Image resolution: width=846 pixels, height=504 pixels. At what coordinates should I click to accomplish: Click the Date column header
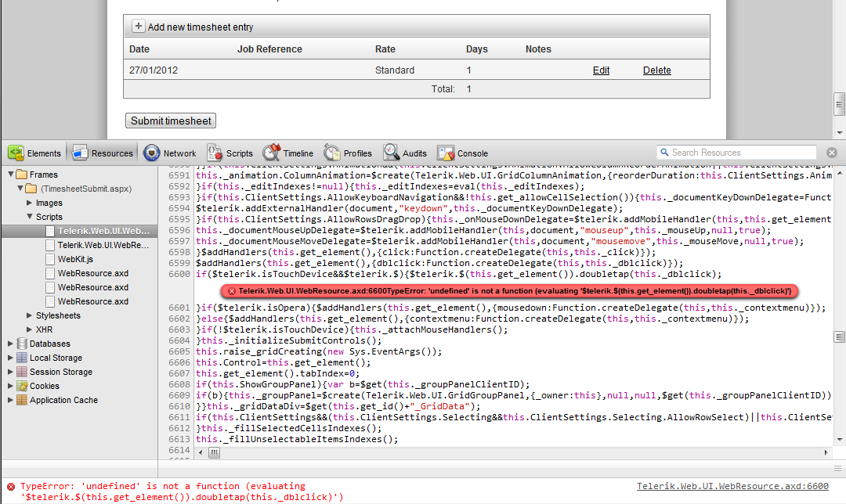coord(139,49)
